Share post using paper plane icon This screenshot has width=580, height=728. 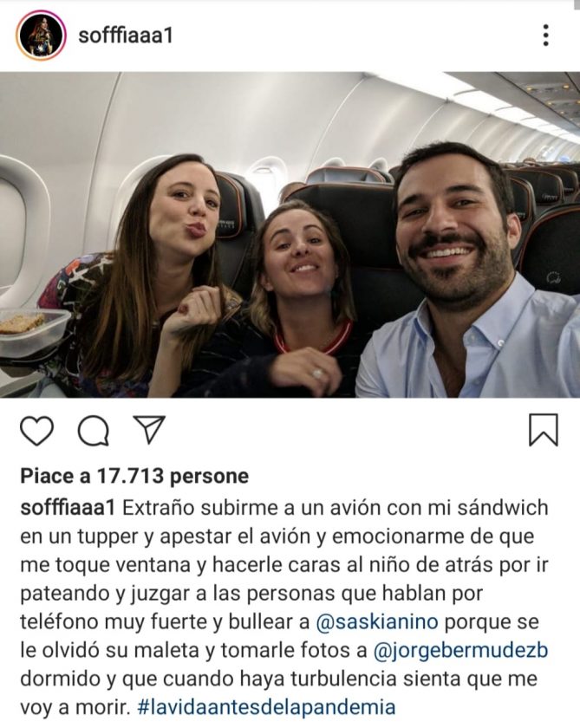coord(149,428)
